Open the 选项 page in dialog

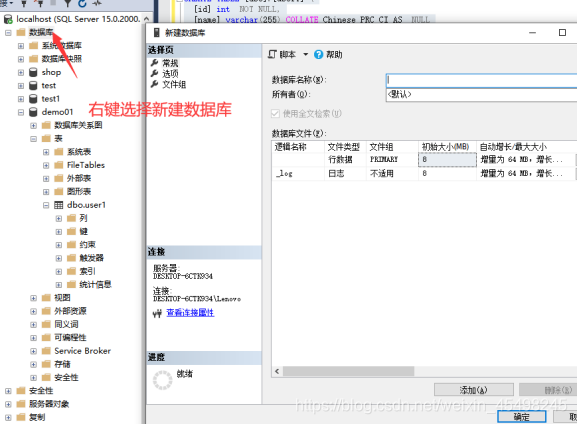170,74
